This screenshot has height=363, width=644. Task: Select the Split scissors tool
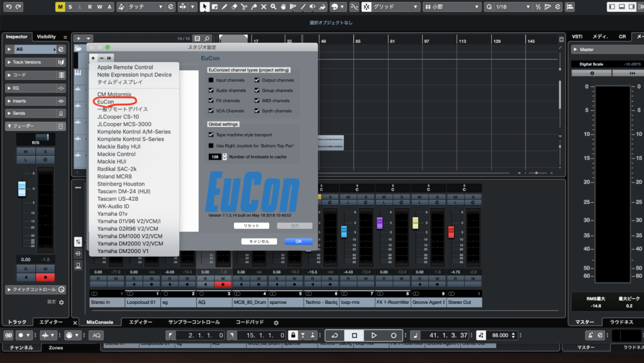(243, 6)
